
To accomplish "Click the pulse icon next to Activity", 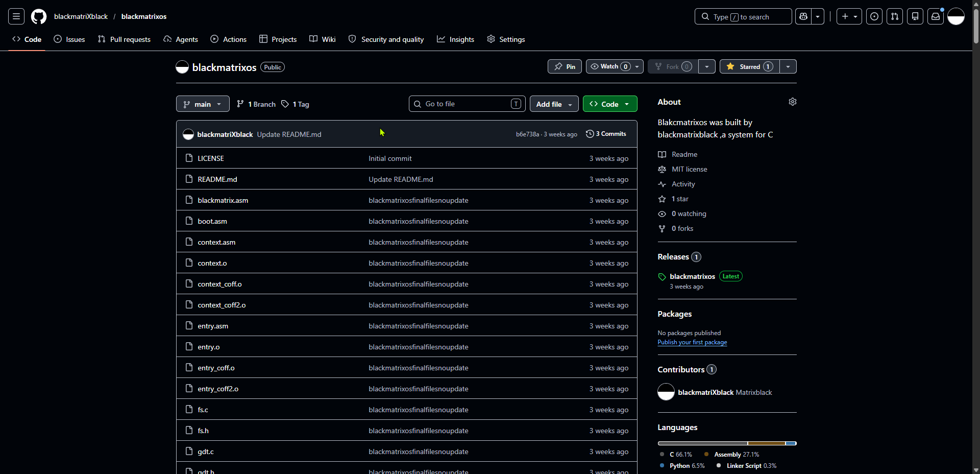I will point(662,184).
